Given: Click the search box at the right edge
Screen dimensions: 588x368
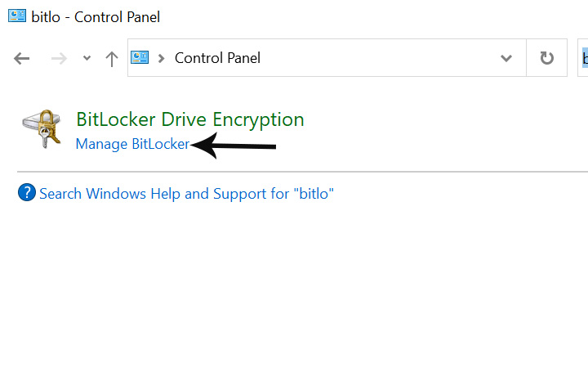Looking at the screenshot, I should point(583,58).
